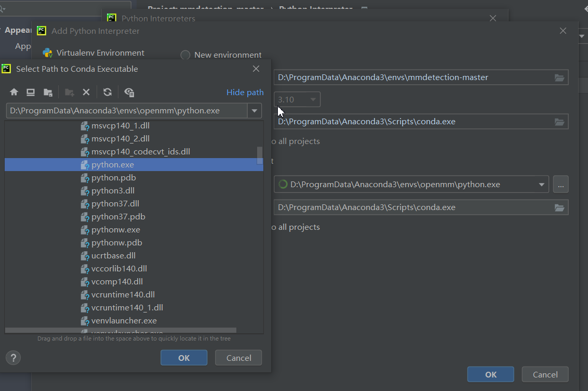Viewport: 588px width, 391px height.
Task: Browse for the environment location folder
Action: (559, 77)
